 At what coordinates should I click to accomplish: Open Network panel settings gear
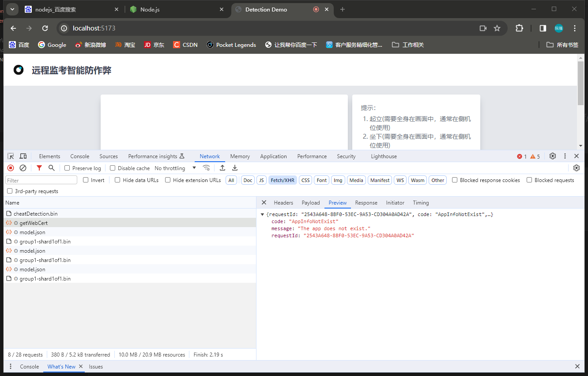click(x=577, y=168)
